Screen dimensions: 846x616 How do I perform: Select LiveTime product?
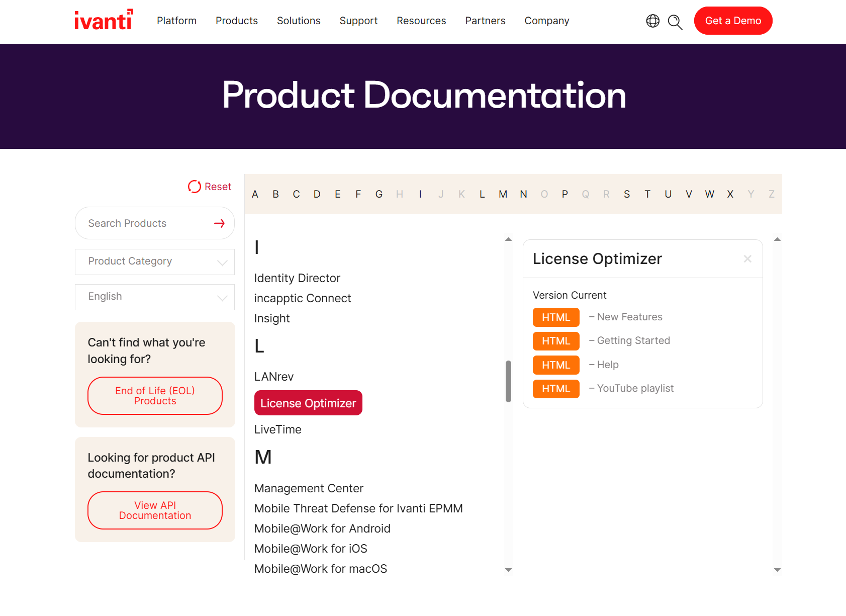[x=278, y=429]
